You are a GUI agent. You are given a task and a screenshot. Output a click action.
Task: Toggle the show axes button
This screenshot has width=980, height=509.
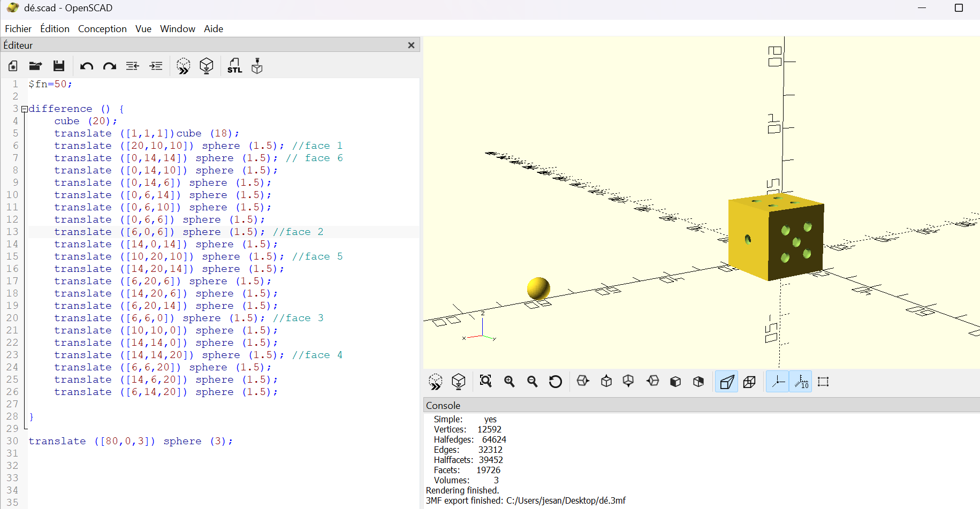tap(778, 382)
